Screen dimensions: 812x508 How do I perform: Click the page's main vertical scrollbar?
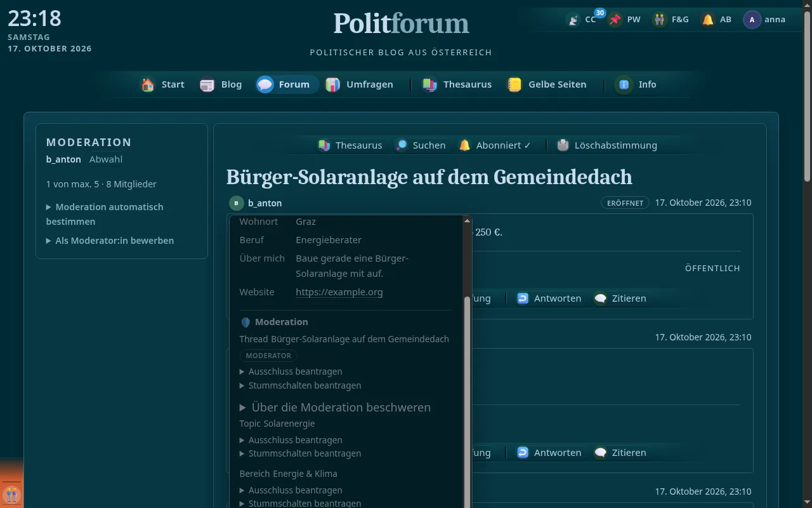coord(808,95)
